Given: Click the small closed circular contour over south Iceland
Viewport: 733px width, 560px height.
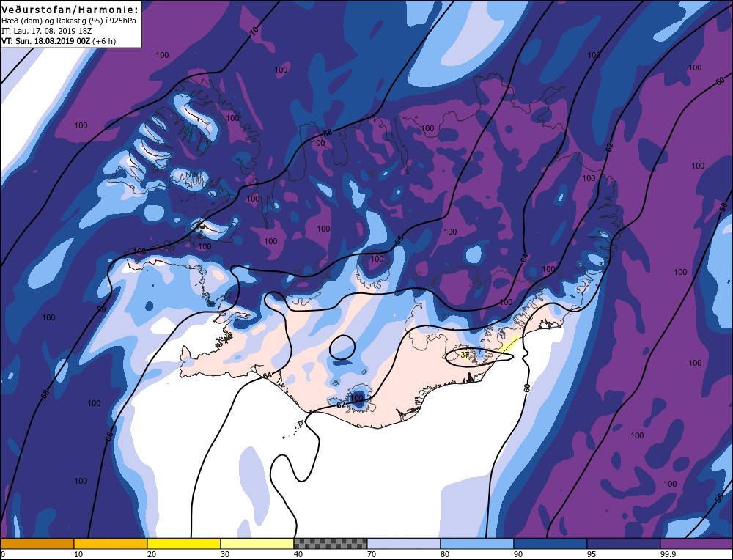Looking at the screenshot, I should (x=342, y=347).
